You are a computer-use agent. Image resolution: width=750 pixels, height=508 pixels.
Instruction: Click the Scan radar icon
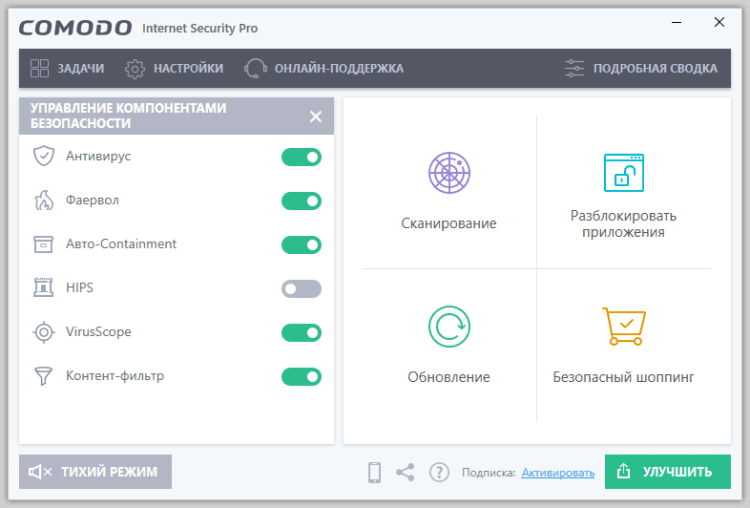tap(449, 173)
